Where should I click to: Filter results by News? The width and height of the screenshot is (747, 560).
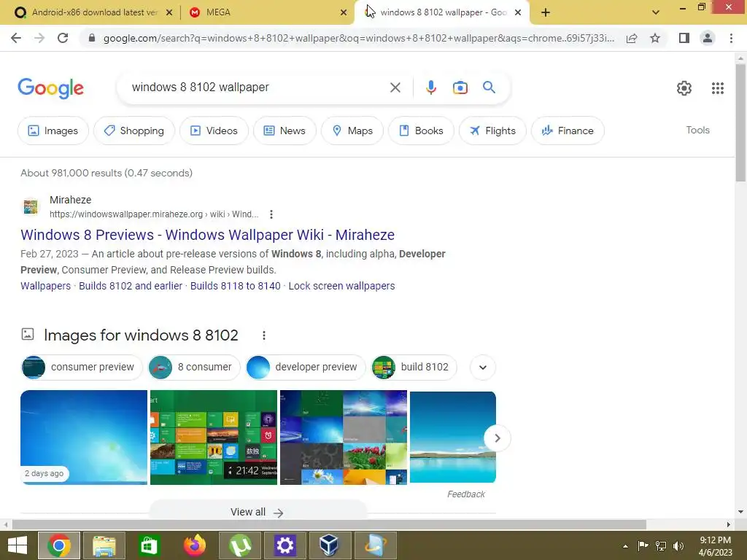click(285, 131)
